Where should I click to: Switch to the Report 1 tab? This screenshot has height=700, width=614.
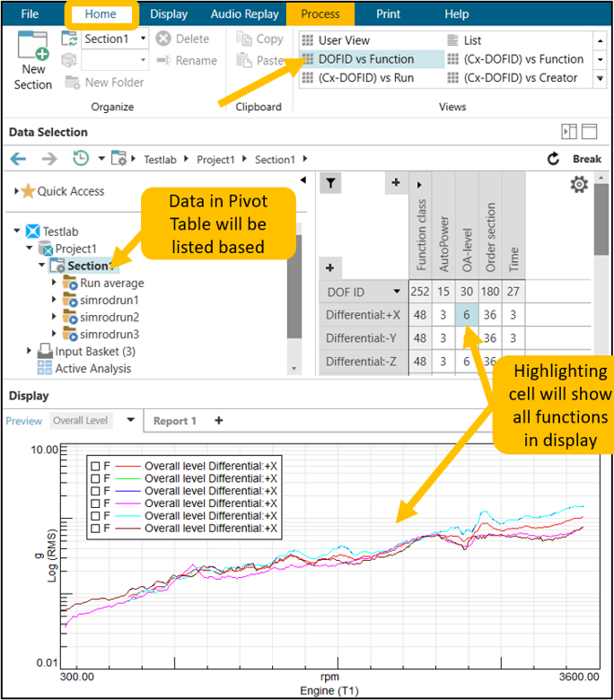174,420
